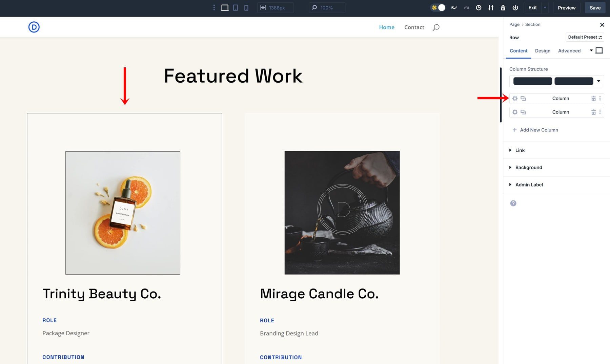Navigate to Section in the breadcrumb
Image resolution: width=610 pixels, height=364 pixels.
pyautogui.click(x=533, y=24)
